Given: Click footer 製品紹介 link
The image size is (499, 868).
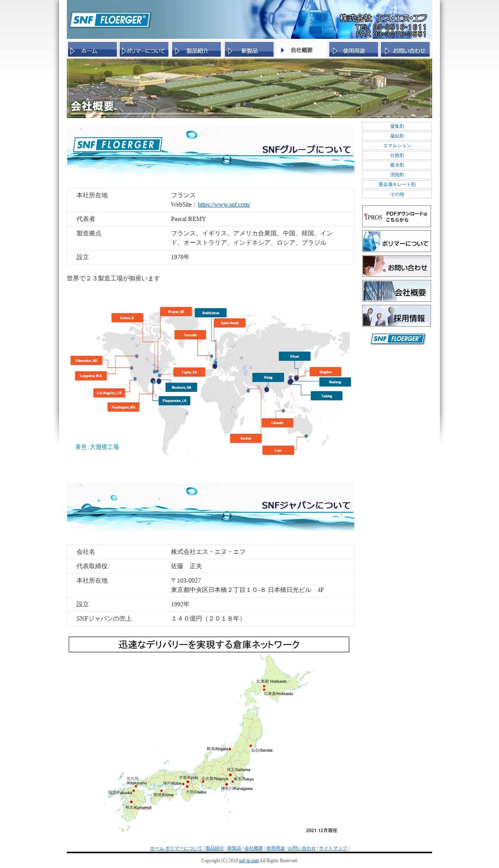Looking at the screenshot, I should [x=215, y=848].
